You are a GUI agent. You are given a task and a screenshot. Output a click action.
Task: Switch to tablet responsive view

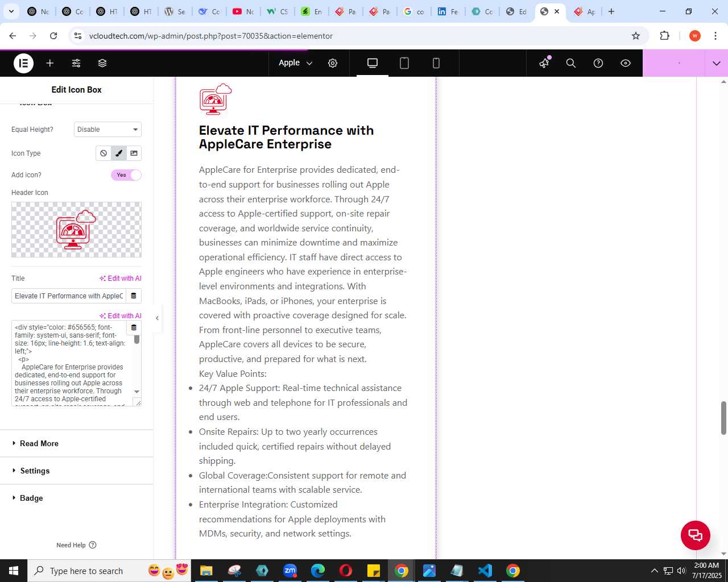[404, 63]
